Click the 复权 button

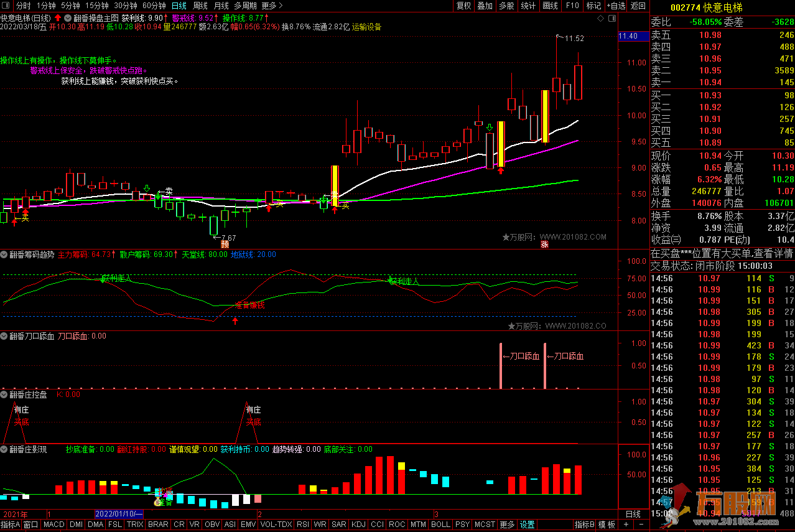(464, 6)
